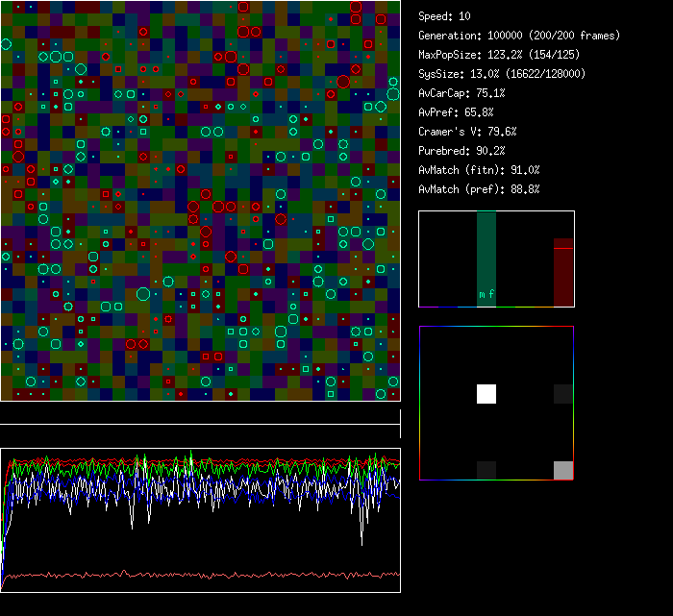Select the SysSize percentage line

pyautogui.click(x=501, y=74)
